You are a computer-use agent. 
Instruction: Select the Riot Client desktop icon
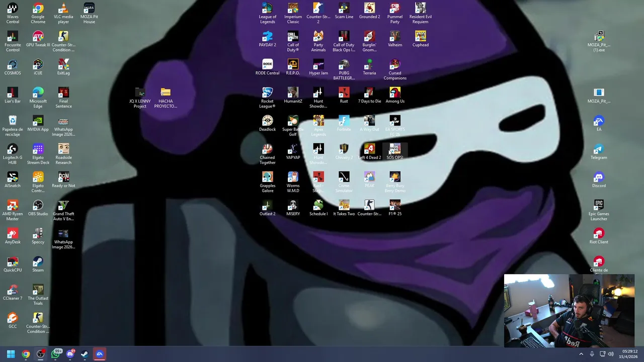point(599,236)
